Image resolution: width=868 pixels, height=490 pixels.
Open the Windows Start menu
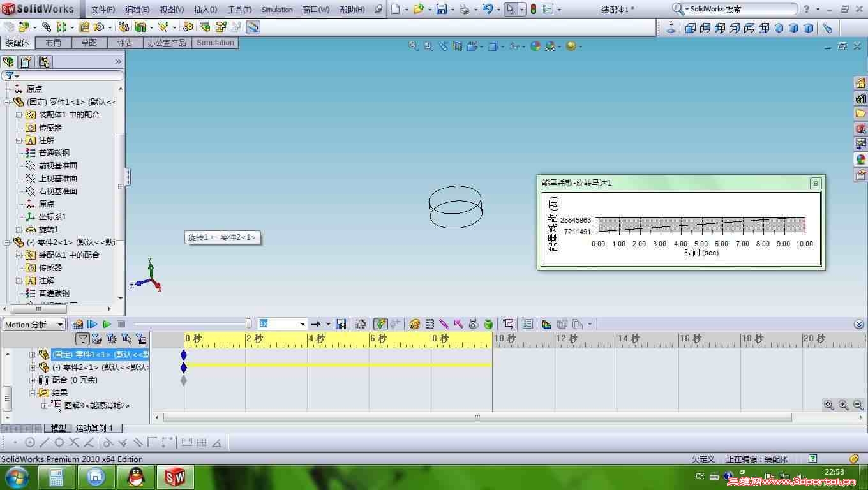point(16,477)
